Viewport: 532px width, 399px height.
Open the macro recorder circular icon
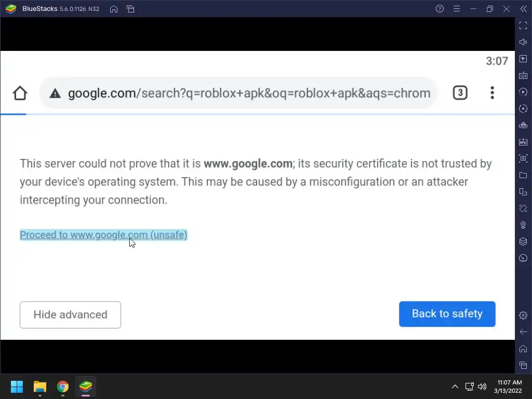[x=523, y=109]
